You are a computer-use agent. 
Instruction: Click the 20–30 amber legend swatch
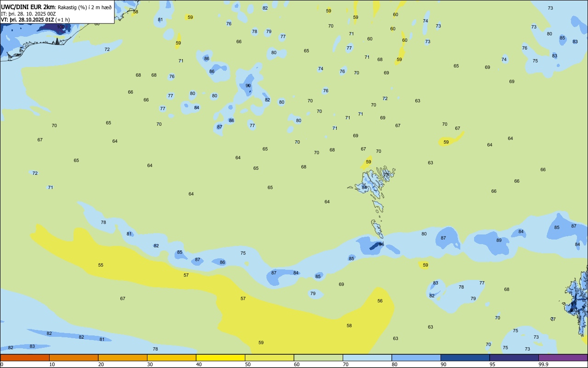coord(123,357)
